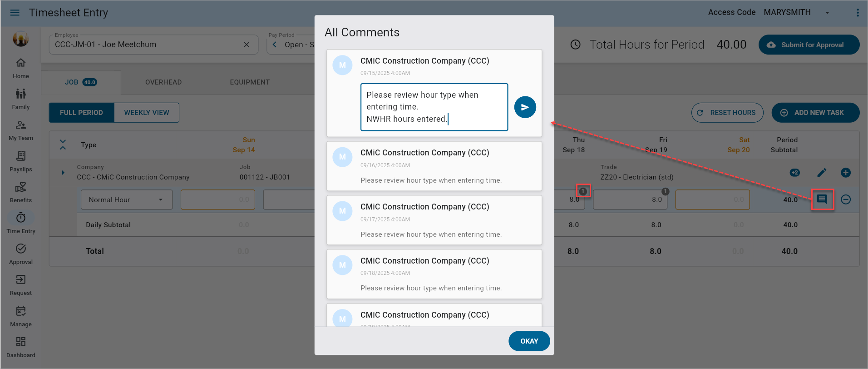
Task: Click the Thursday comment count badge
Action: 583,191
